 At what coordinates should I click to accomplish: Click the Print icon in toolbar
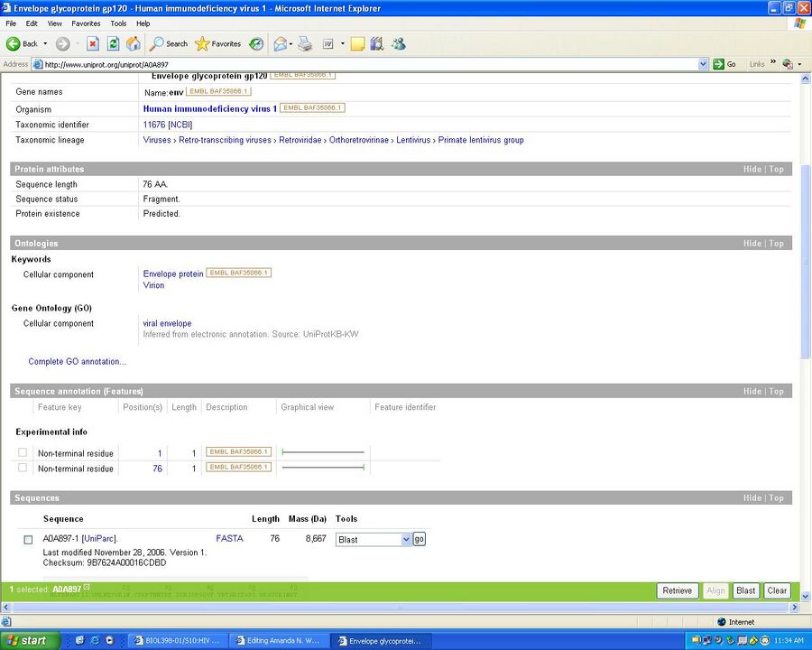(x=305, y=43)
